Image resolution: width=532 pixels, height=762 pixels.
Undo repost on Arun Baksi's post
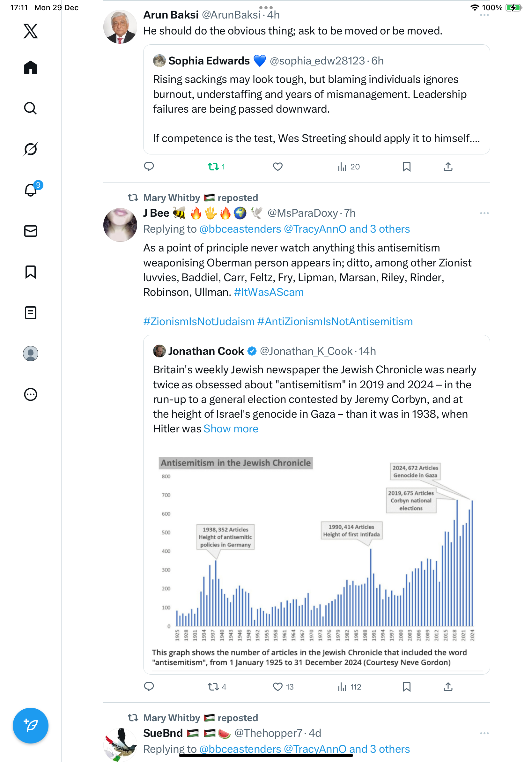[213, 167]
